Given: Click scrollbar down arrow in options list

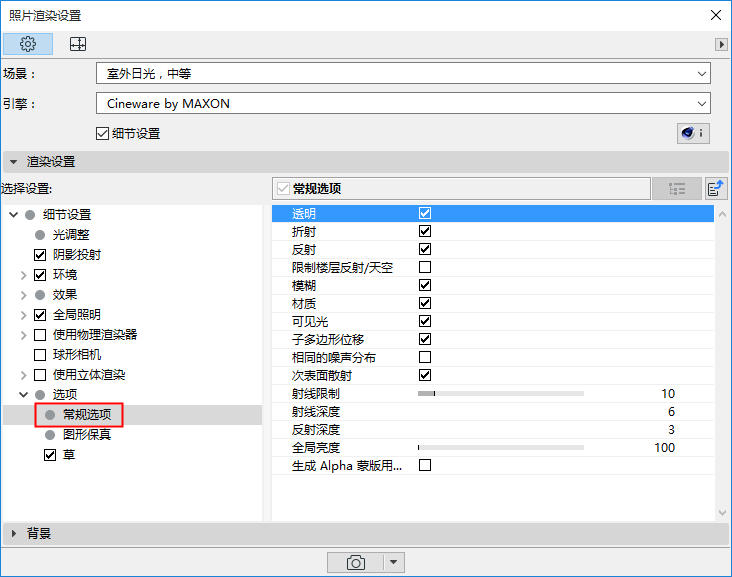Looking at the screenshot, I should pos(722,513).
